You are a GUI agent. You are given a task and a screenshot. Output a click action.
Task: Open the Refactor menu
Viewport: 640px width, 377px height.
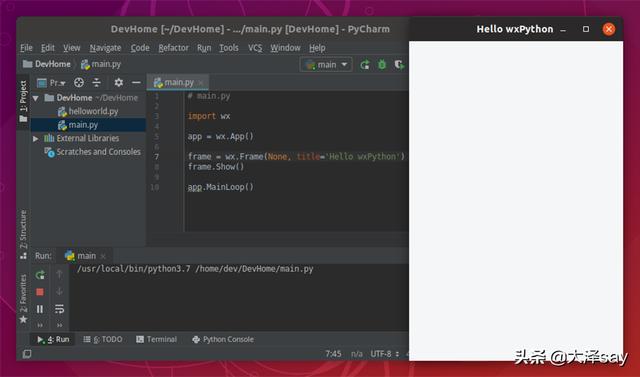click(173, 48)
